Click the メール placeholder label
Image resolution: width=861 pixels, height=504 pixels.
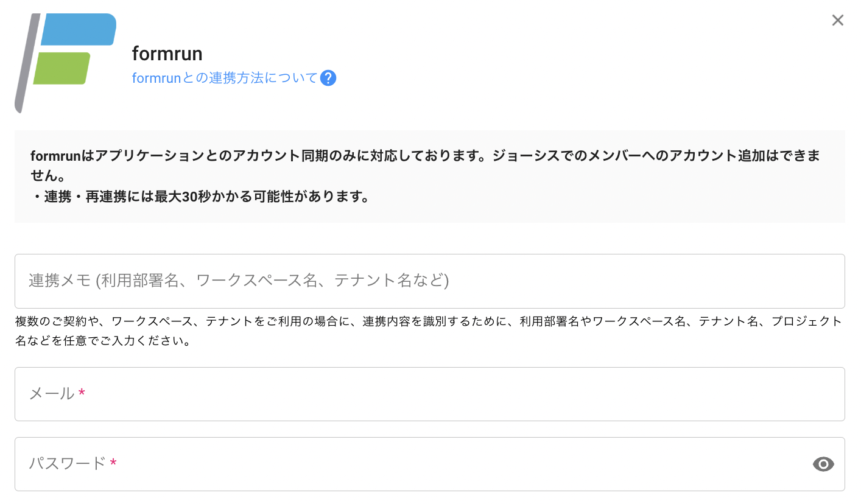point(52,394)
